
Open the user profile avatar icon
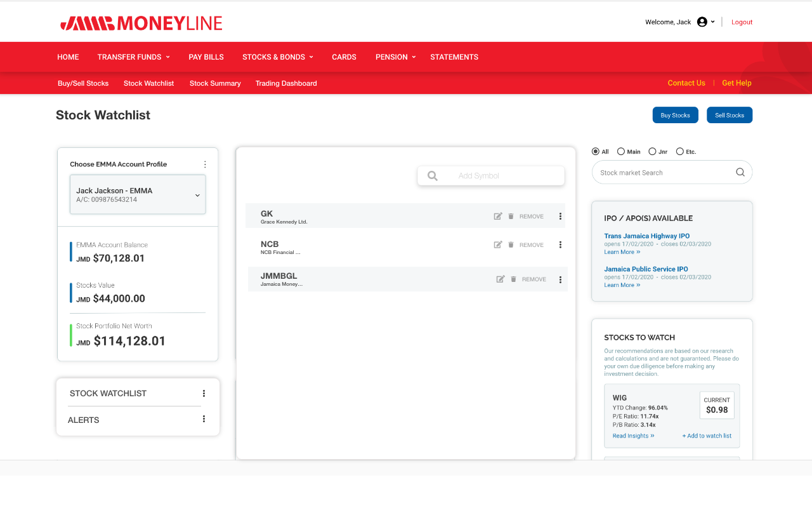pos(702,22)
